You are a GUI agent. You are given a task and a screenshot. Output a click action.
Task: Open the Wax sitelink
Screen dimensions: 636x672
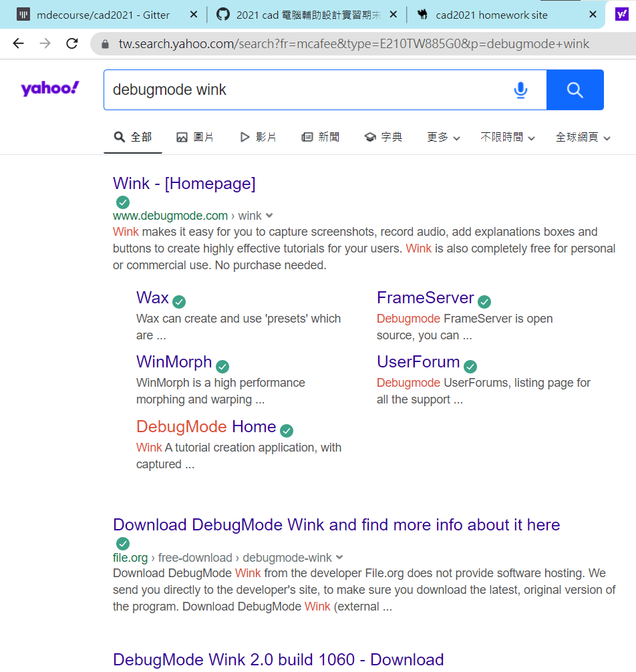pos(152,297)
